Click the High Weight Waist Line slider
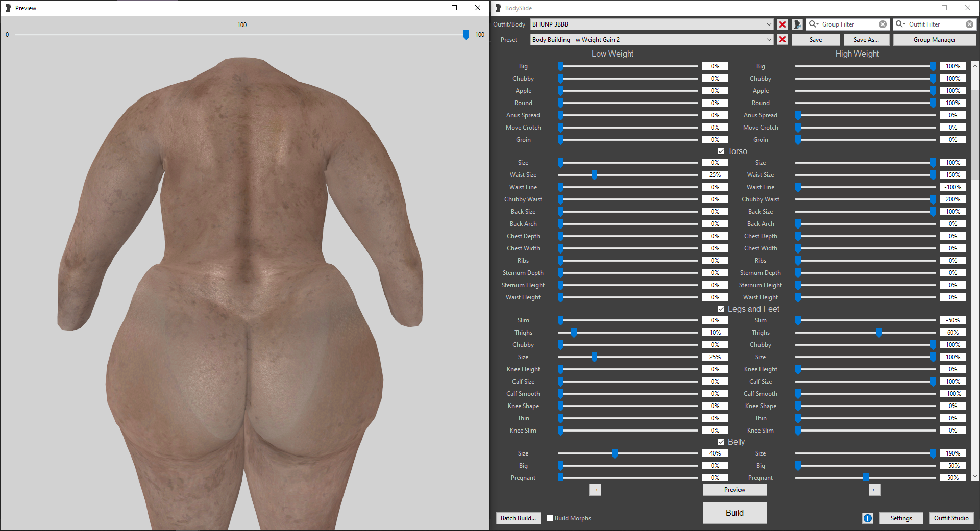This screenshot has width=980, height=531. tap(865, 187)
